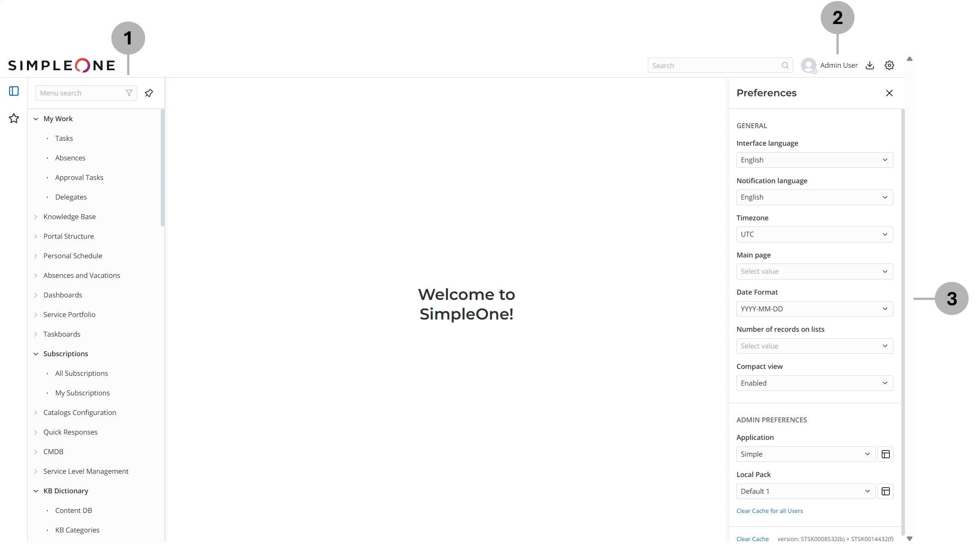Select My Subscriptions menu item
Viewport: 980px width, 548px height.
[82, 393]
